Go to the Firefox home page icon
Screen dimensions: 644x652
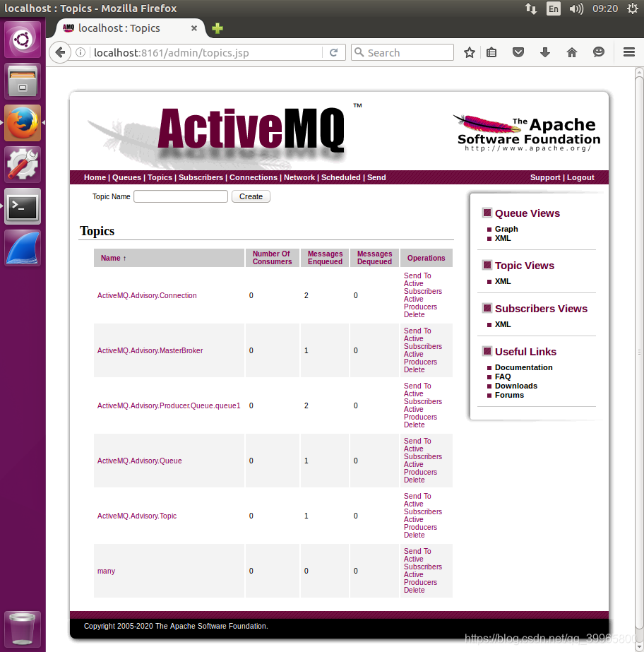572,52
